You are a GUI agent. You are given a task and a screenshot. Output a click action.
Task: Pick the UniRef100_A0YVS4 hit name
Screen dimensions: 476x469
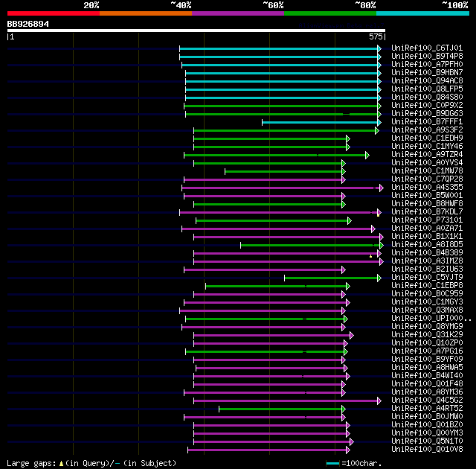tap(427, 163)
